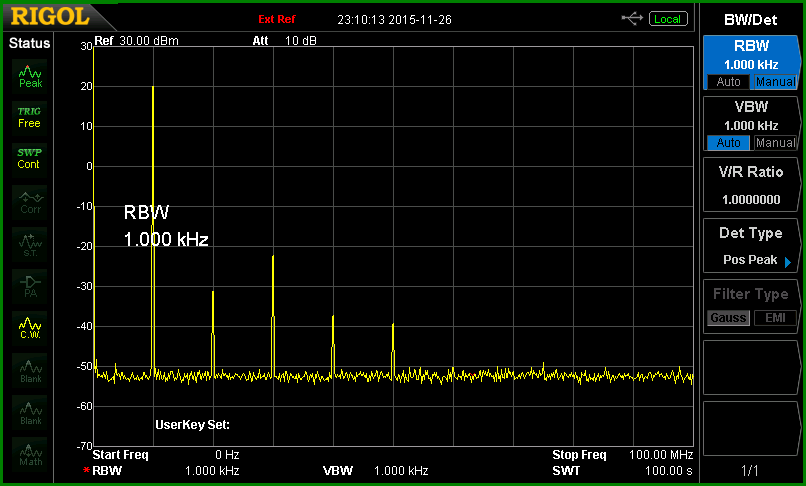
Task: Click the Start Freq 0 Hz value
Action: point(227,455)
